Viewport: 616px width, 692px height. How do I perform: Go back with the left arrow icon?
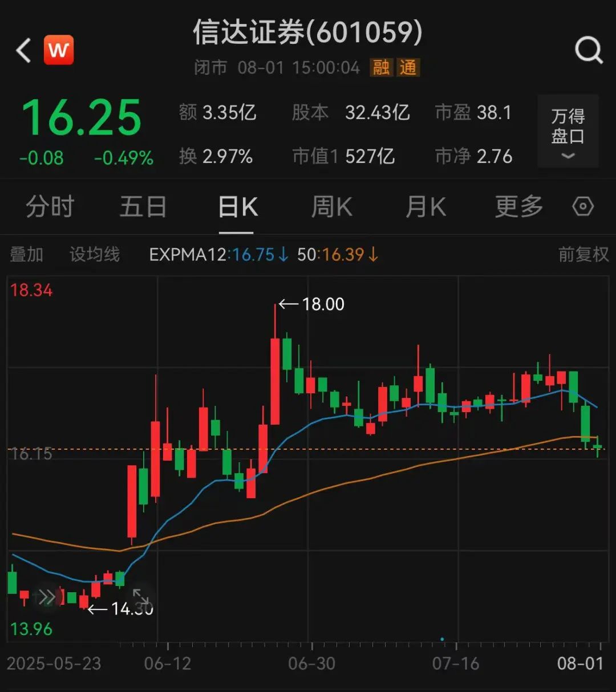(x=23, y=51)
